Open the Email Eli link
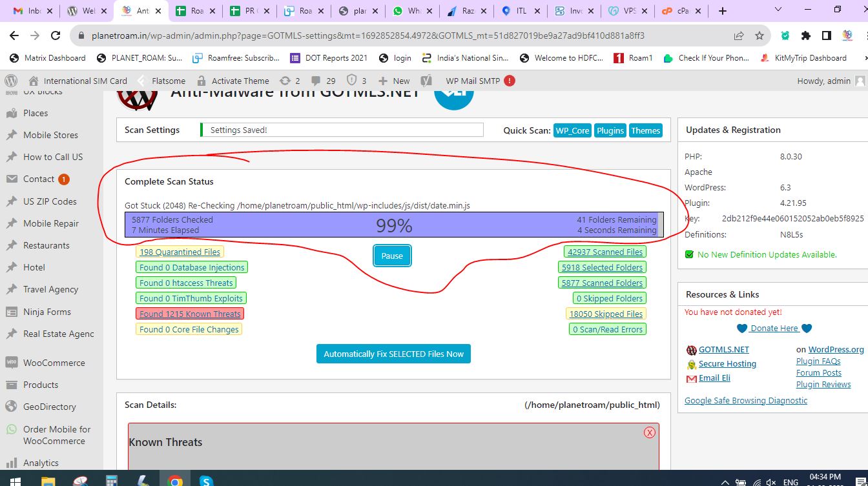Viewport: 868px width, 486px height. tap(714, 378)
